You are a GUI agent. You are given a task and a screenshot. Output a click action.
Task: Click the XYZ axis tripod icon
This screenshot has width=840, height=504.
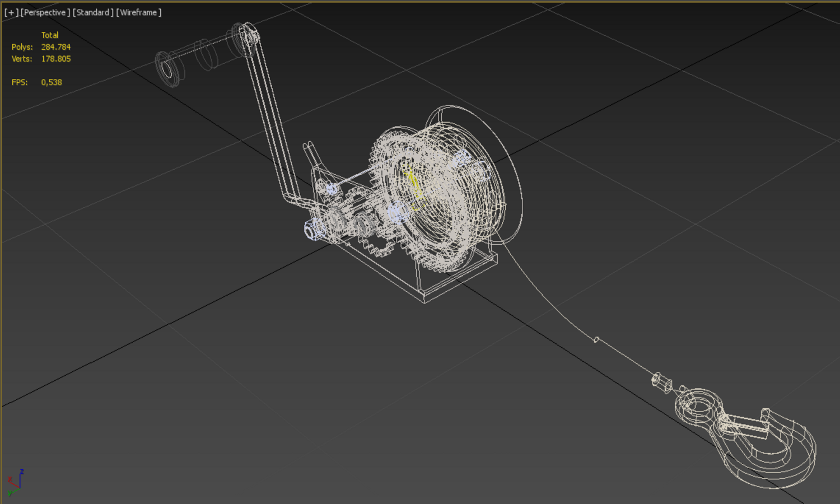click(x=15, y=483)
